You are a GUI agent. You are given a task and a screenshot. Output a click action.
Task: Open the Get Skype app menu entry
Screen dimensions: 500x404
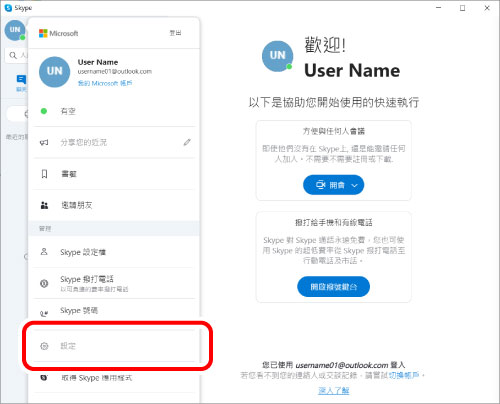[x=114, y=378]
